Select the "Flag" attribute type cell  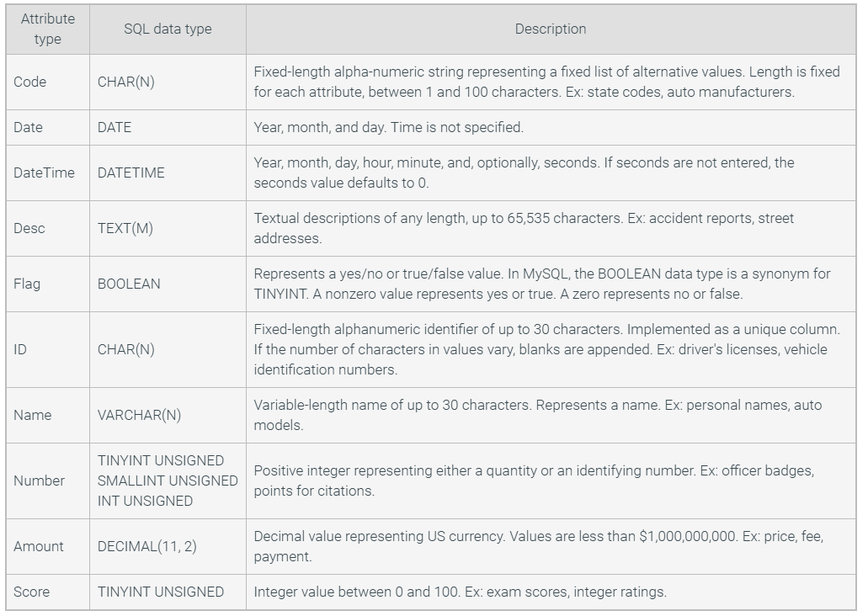[27, 284]
